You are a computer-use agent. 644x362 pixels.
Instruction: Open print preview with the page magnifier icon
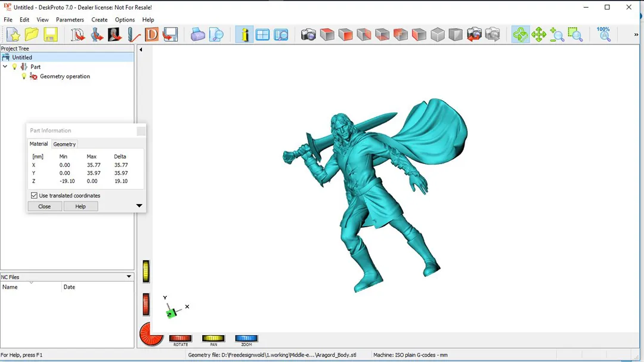coord(216,35)
